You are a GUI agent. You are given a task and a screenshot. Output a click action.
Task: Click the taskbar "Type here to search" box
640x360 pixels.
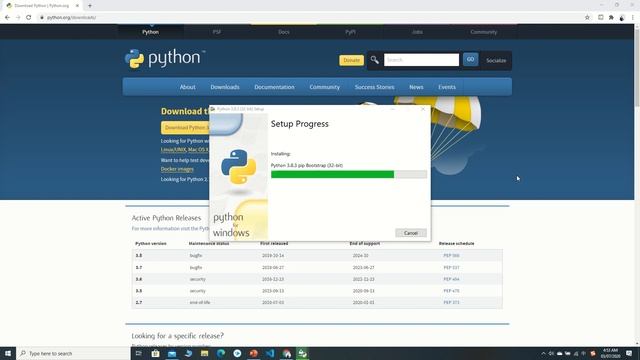click(73, 353)
